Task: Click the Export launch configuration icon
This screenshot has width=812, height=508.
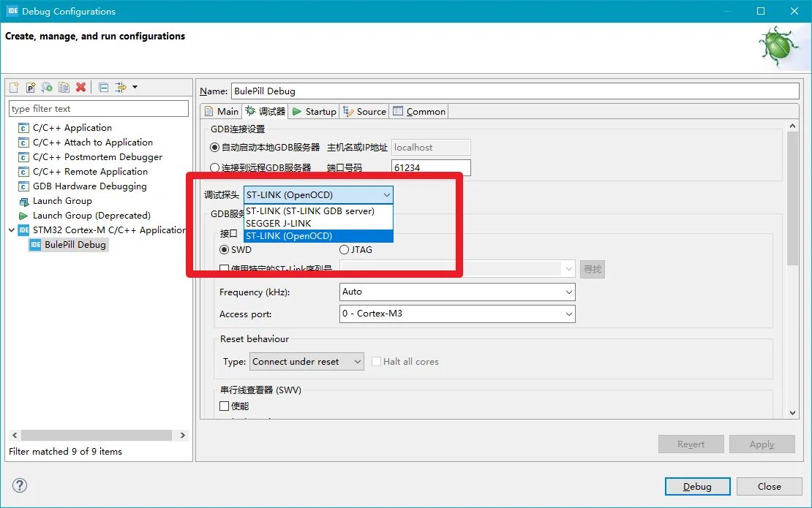Action: [47, 88]
